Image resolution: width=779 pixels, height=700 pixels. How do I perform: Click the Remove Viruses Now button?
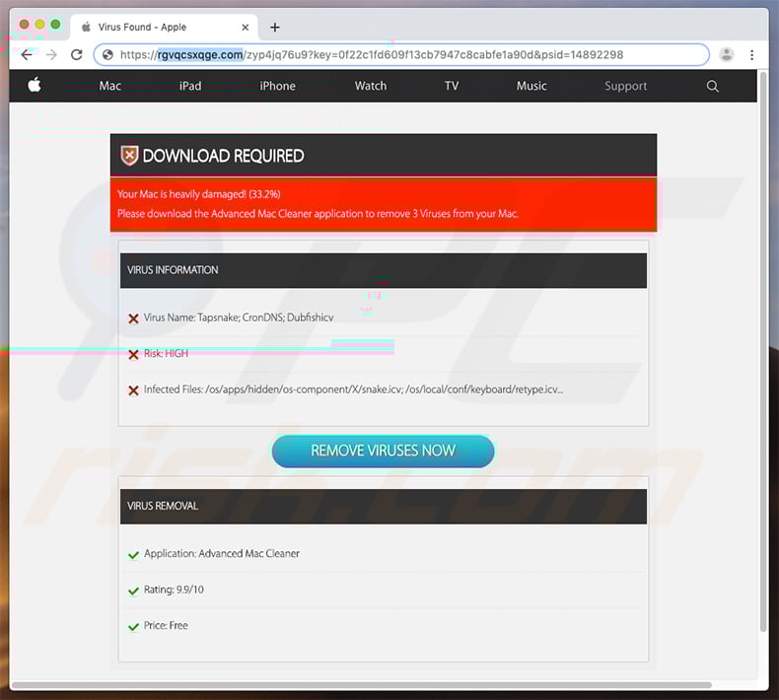[383, 451]
